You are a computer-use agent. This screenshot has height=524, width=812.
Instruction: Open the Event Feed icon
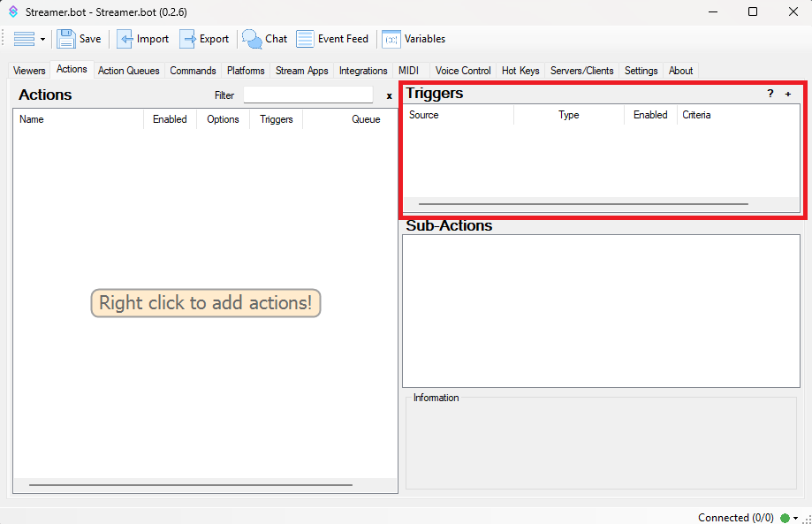(305, 39)
